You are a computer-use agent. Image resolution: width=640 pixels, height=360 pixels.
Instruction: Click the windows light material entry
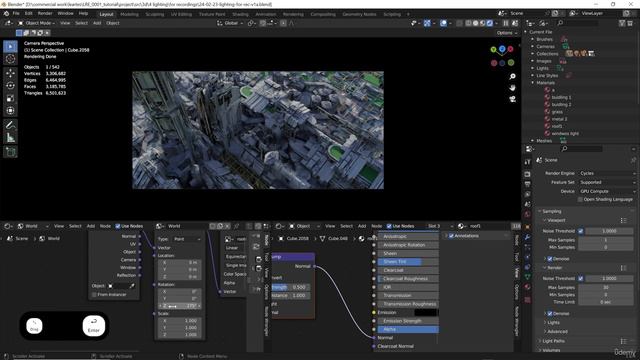pos(565,133)
